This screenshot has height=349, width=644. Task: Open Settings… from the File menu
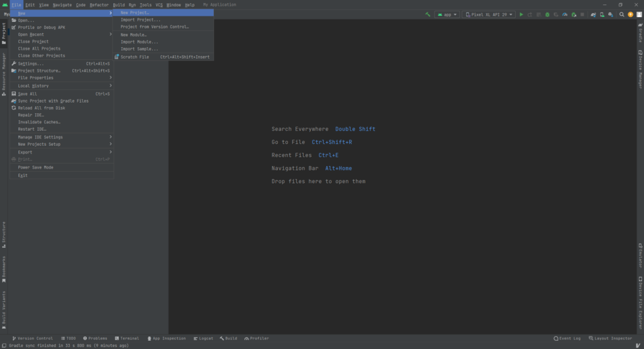click(62, 64)
